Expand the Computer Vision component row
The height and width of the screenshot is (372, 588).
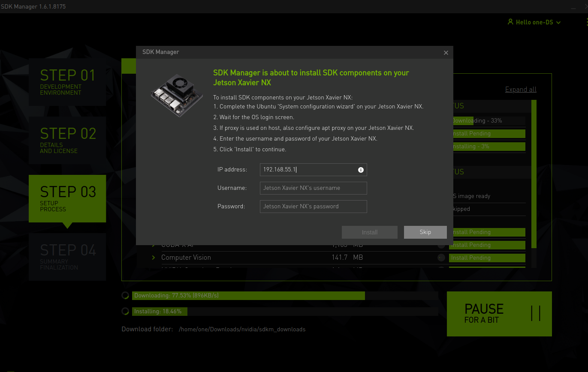pos(154,258)
